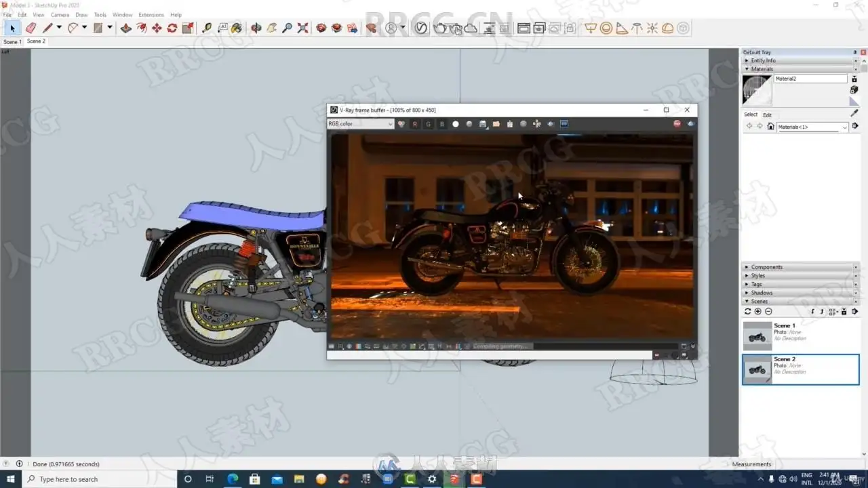Activate the Push/Pull tool
Viewport: 868px width, 488px height.
pos(126,28)
